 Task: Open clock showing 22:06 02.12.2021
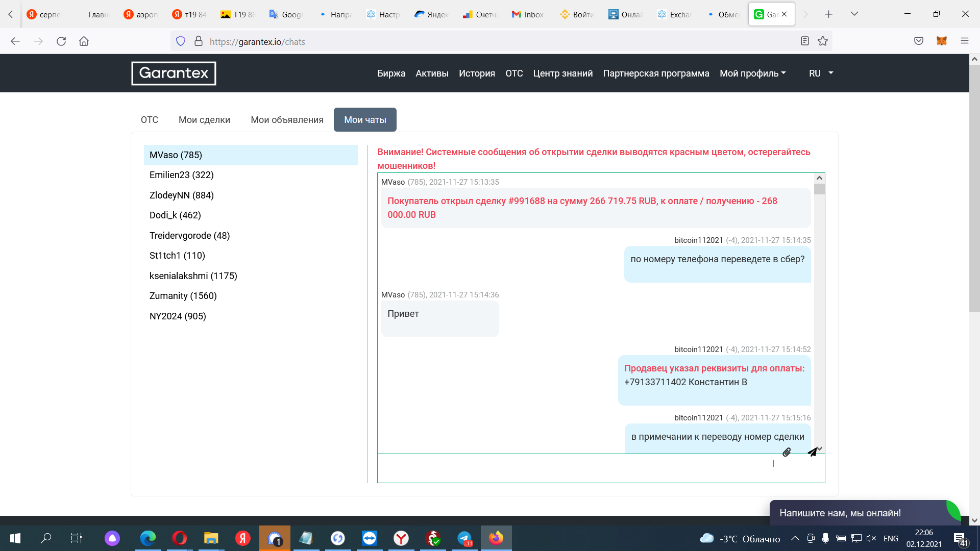(924, 538)
